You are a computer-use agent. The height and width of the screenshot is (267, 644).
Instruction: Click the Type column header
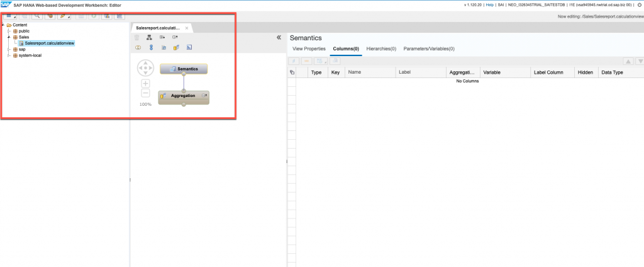316,72
